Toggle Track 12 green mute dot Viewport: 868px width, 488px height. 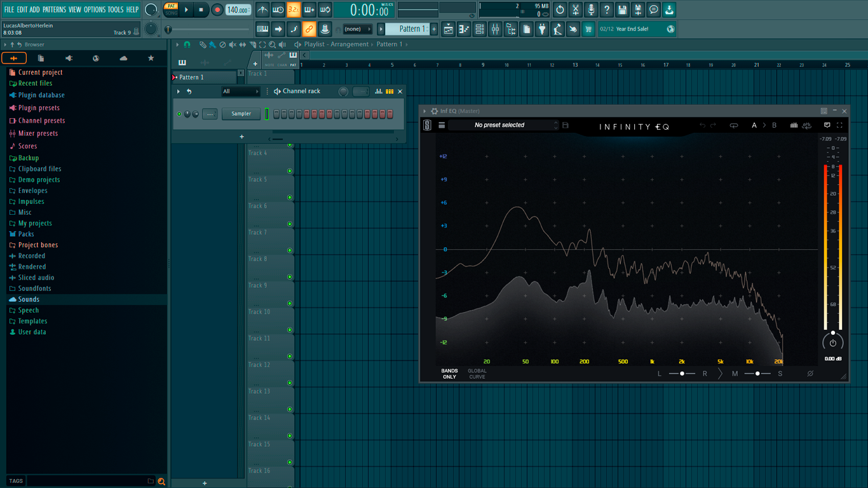290,383
